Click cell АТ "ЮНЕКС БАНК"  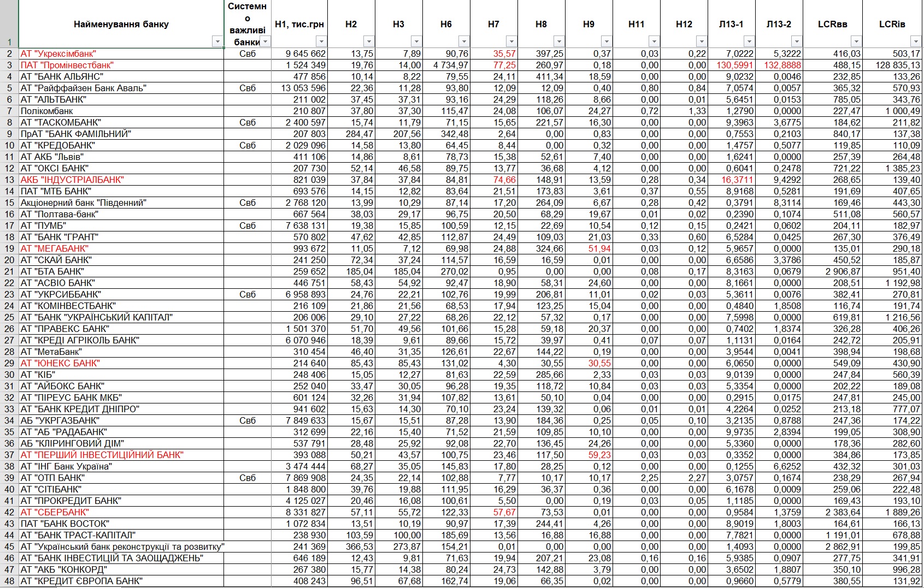(x=121, y=363)
